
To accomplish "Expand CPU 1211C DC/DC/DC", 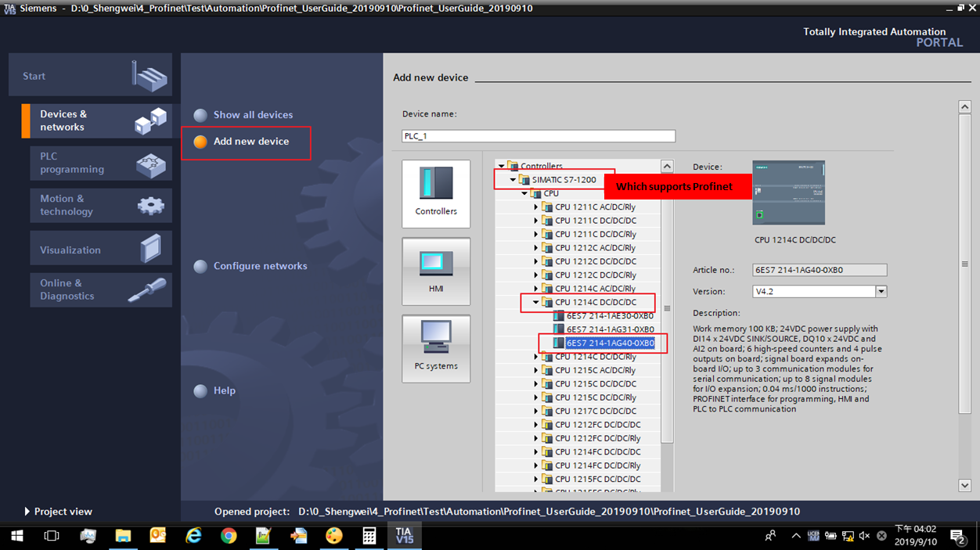I will 537,221.
